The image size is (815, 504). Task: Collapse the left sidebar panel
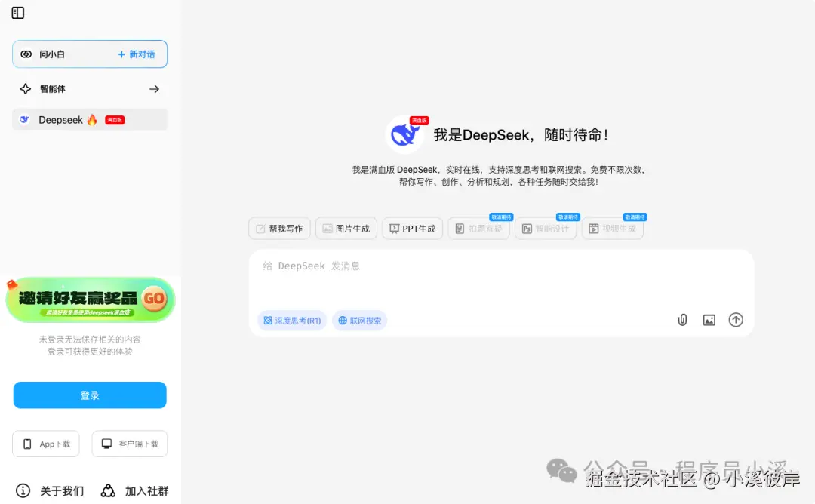pos(17,12)
